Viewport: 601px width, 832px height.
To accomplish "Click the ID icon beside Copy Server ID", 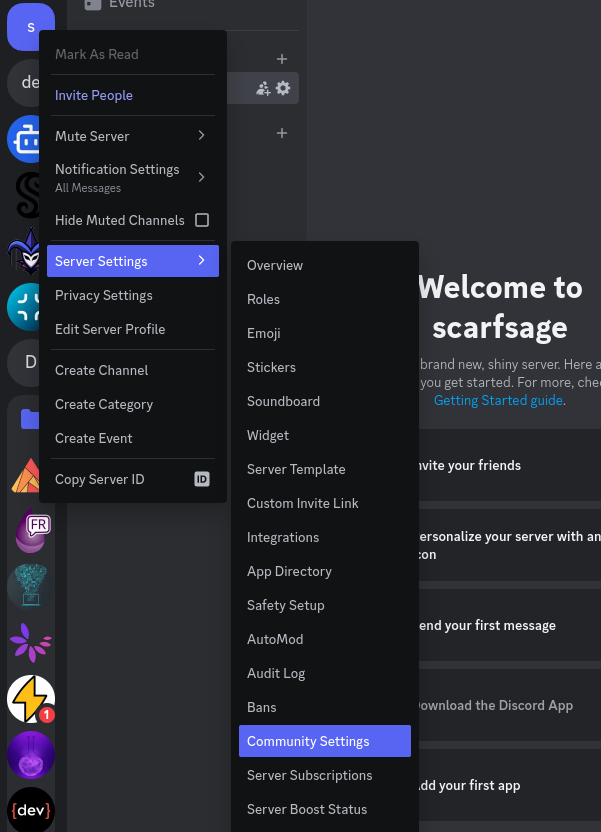I will click(x=202, y=479).
